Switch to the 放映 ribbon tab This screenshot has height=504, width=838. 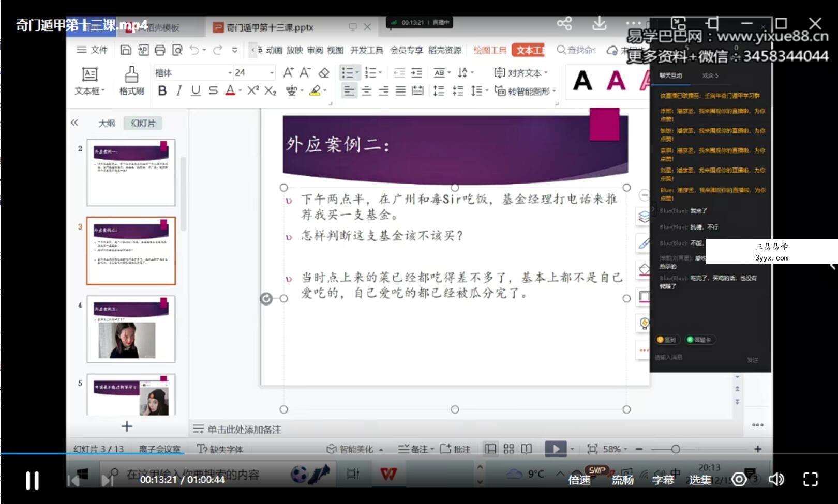click(294, 50)
